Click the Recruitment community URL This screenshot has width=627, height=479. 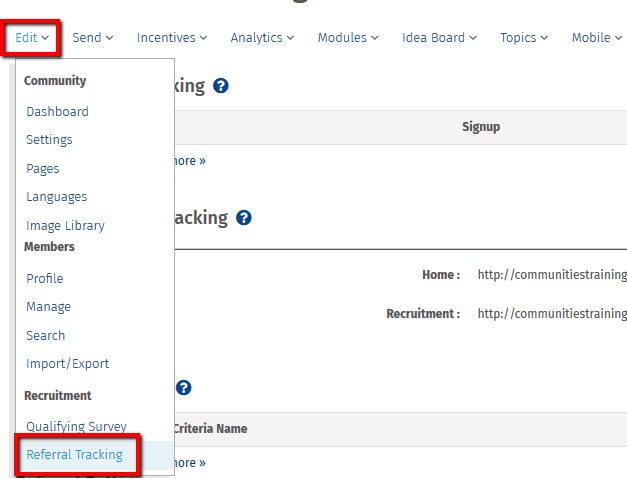552,313
